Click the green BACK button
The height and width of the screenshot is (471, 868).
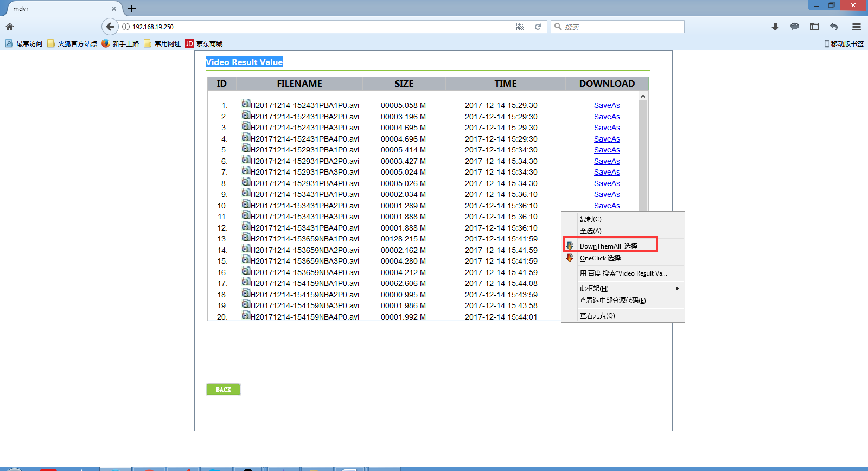[224, 390]
